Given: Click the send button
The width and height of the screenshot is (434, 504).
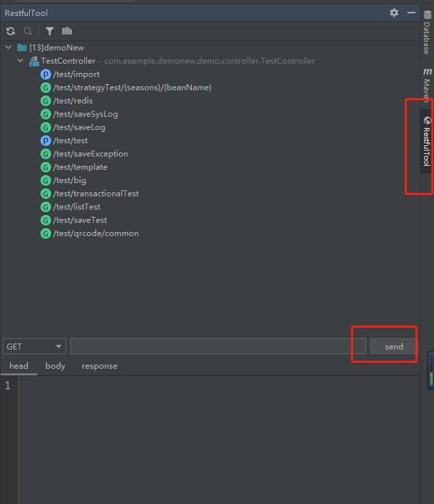Looking at the screenshot, I should point(394,346).
